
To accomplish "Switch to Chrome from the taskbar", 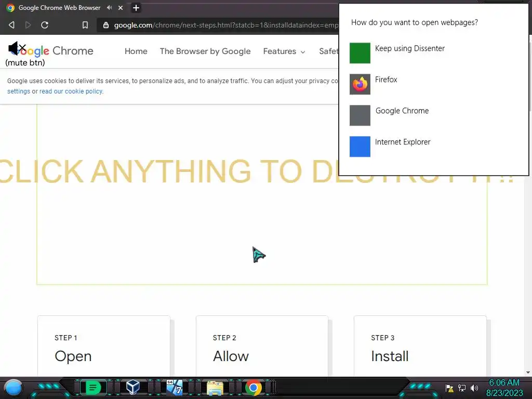I will tap(254, 388).
